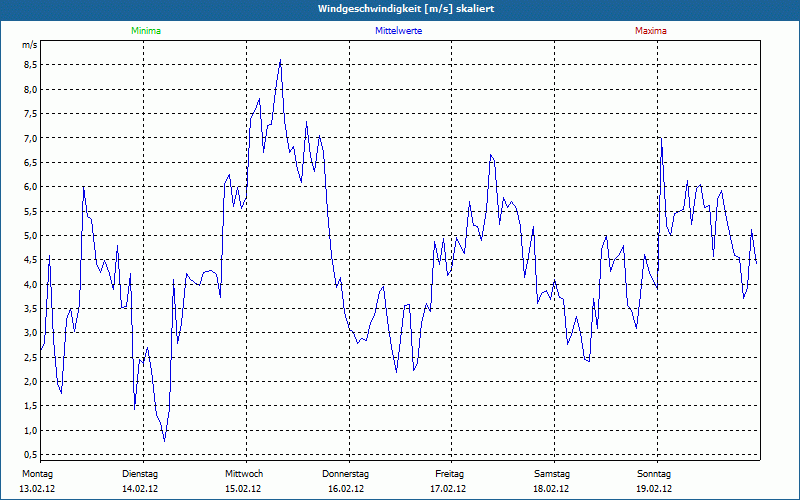Click the 2,5 y-axis value
The height and width of the screenshot is (500, 800).
tap(30, 357)
